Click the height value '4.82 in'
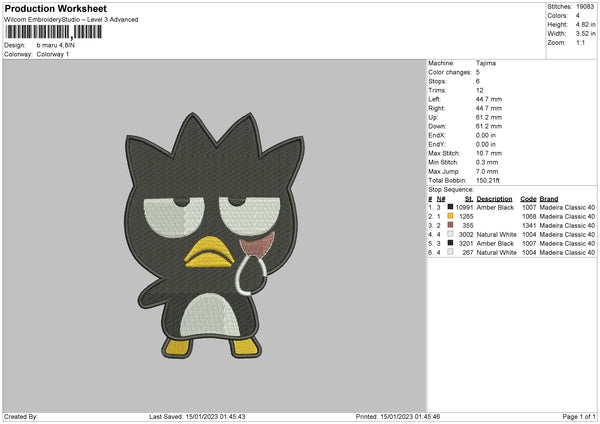Viewport: 600px width, 424px height. click(x=585, y=24)
